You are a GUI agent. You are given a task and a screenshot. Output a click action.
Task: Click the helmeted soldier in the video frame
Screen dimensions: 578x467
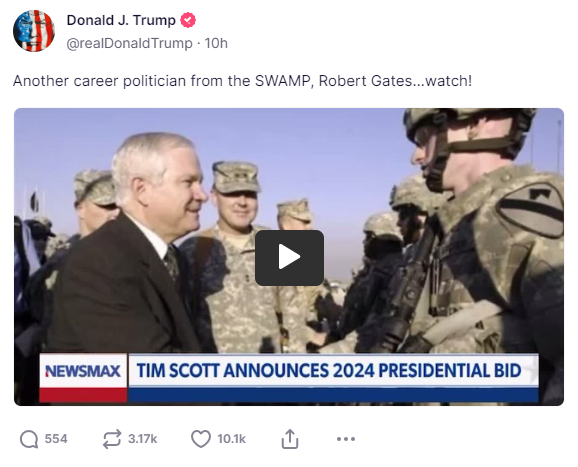pyautogui.click(x=483, y=230)
